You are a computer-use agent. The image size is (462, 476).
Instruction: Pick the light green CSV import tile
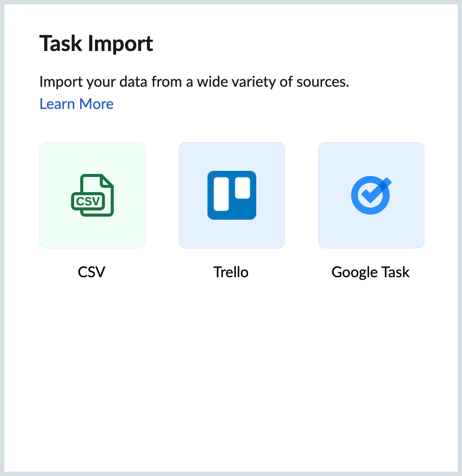[x=92, y=195]
